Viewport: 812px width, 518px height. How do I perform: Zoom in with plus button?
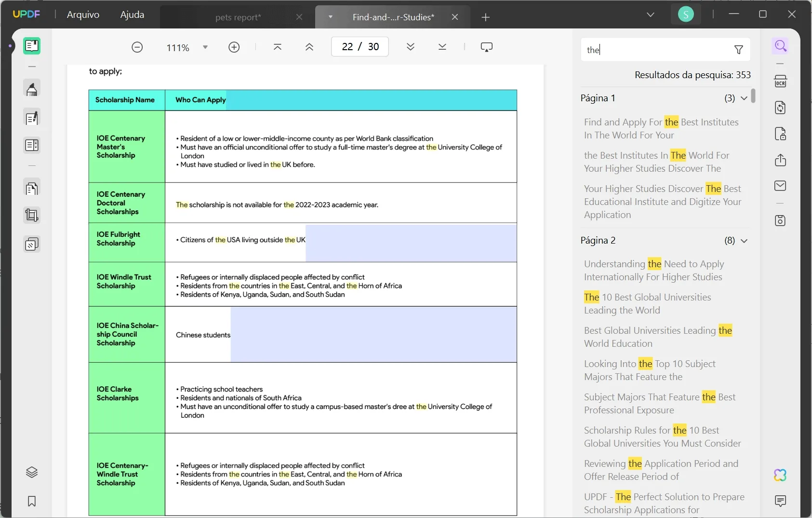234,47
